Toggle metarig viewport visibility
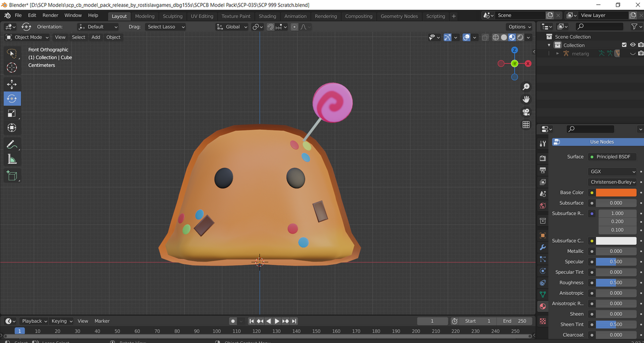Viewport: 644px width, 343px height. (633, 53)
